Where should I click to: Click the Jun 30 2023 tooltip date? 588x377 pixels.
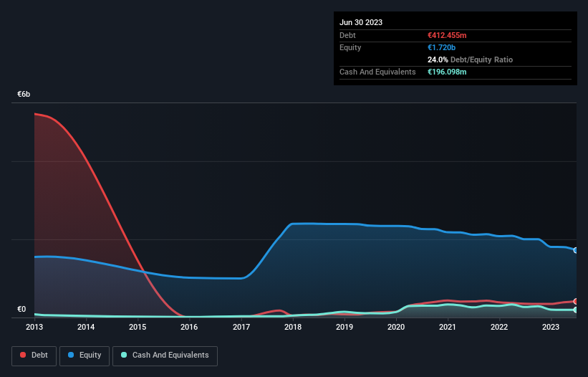tap(361, 22)
